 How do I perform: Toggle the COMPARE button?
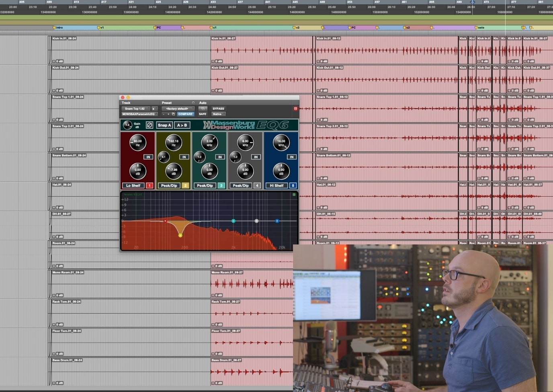185,114
